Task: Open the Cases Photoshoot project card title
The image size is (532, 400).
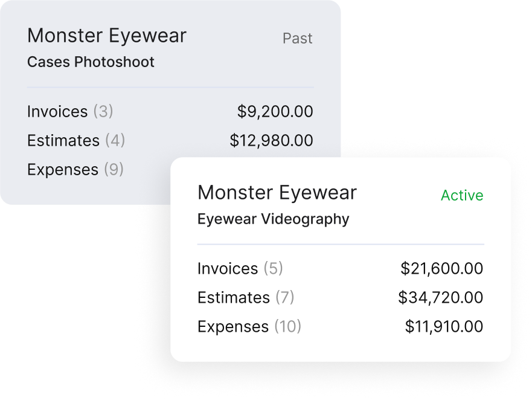Action: click(107, 36)
